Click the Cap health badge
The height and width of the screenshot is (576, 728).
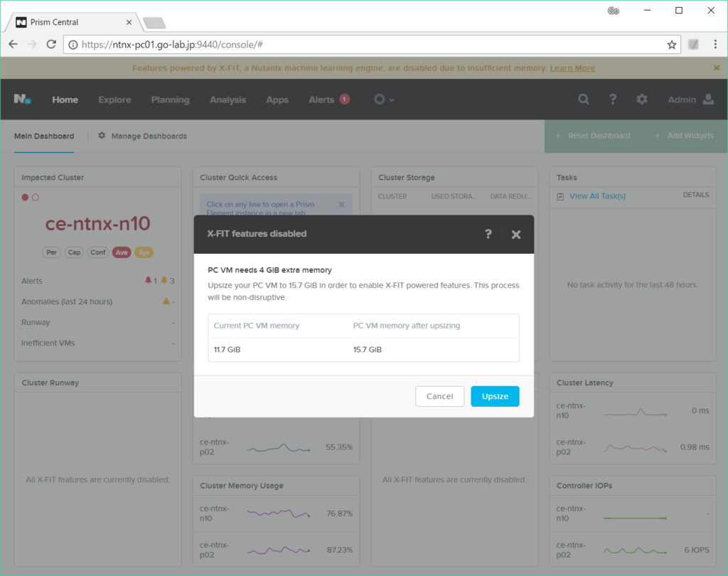pos(74,252)
